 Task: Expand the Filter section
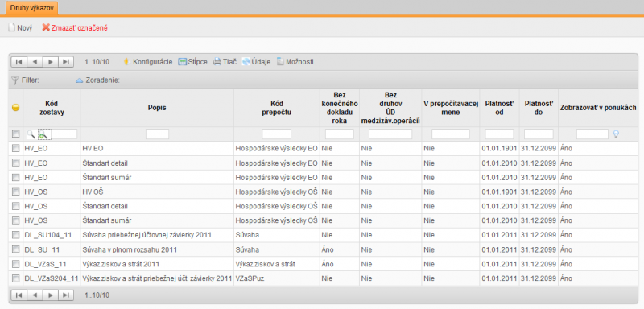pos(26,80)
